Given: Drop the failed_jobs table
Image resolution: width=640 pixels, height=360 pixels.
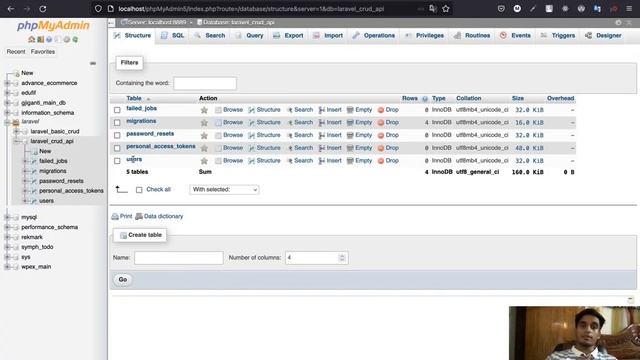Looking at the screenshot, I should pyautogui.click(x=388, y=110).
